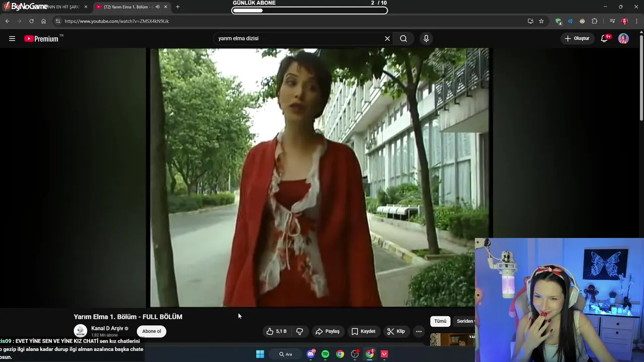Open the YouTube hamburger guide menu
The width and height of the screenshot is (644, 362).
12,38
